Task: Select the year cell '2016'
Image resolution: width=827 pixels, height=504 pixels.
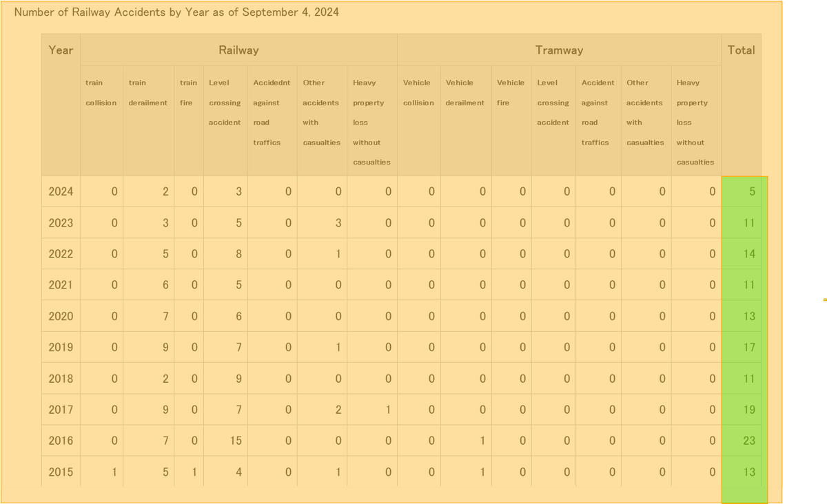Action: coord(61,441)
